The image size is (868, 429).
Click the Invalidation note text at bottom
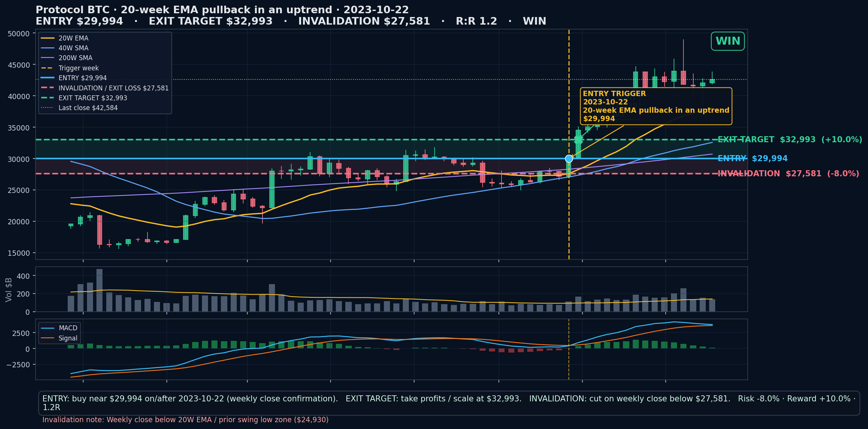[185, 420]
